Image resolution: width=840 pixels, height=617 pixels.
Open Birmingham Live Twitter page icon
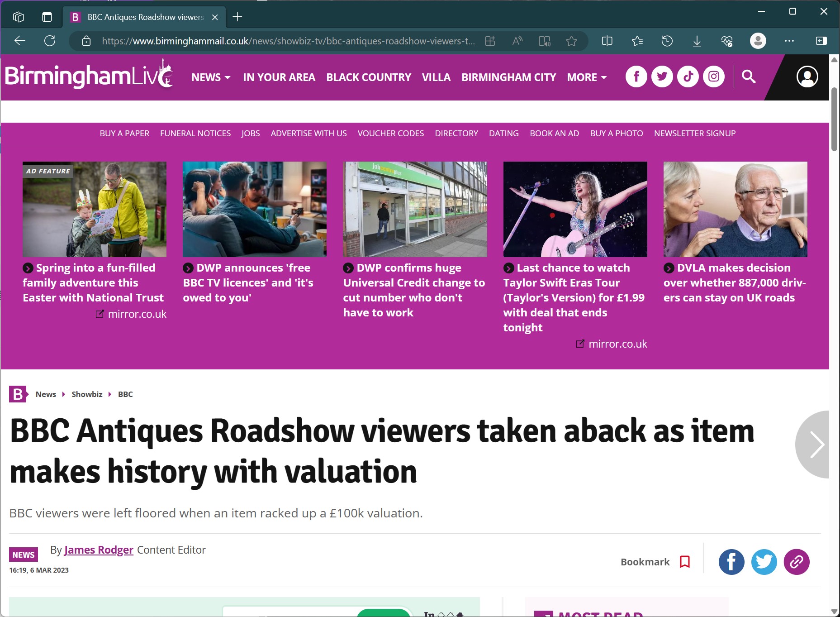pyautogui.click(x=662, y=77)
